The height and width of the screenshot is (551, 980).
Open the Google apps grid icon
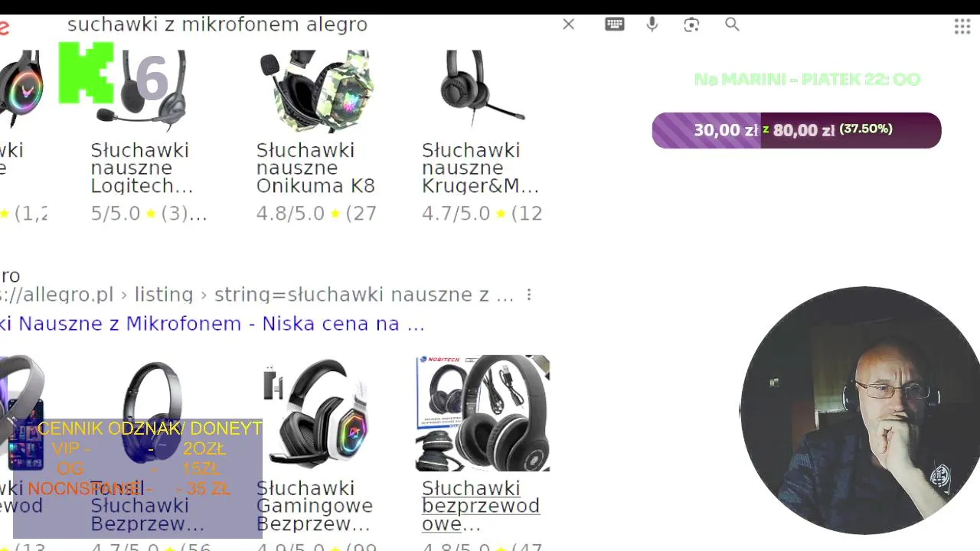coord(962,27)
